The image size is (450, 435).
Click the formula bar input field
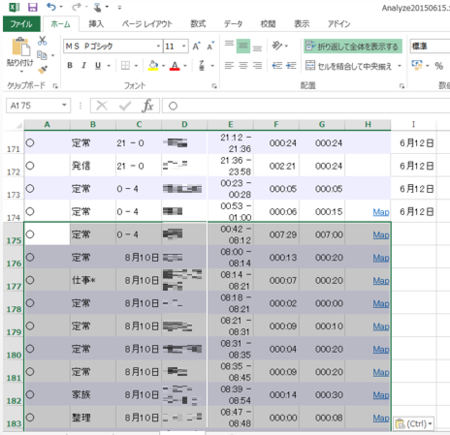click(306, 106)
